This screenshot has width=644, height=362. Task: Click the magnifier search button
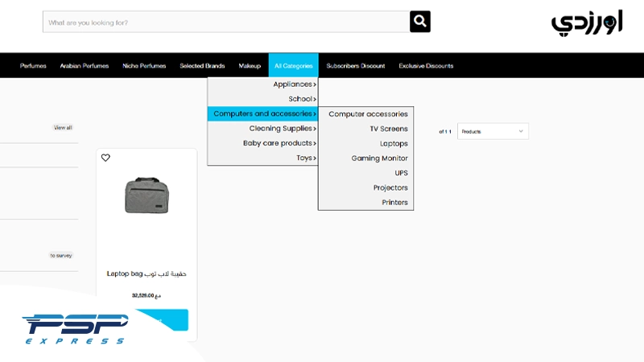tap(419, 22)
